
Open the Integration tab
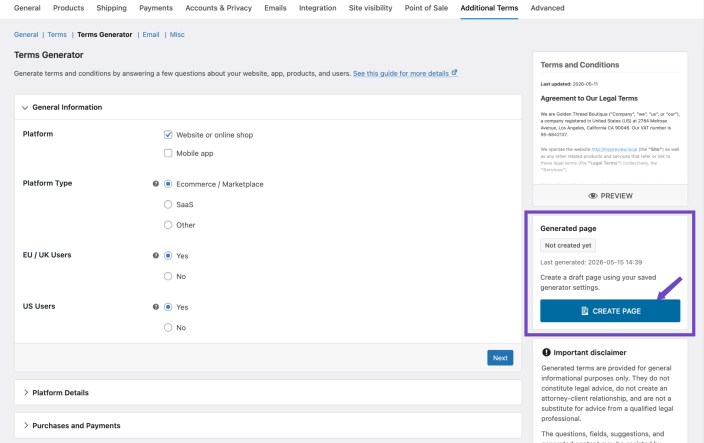tap(317, 8)
